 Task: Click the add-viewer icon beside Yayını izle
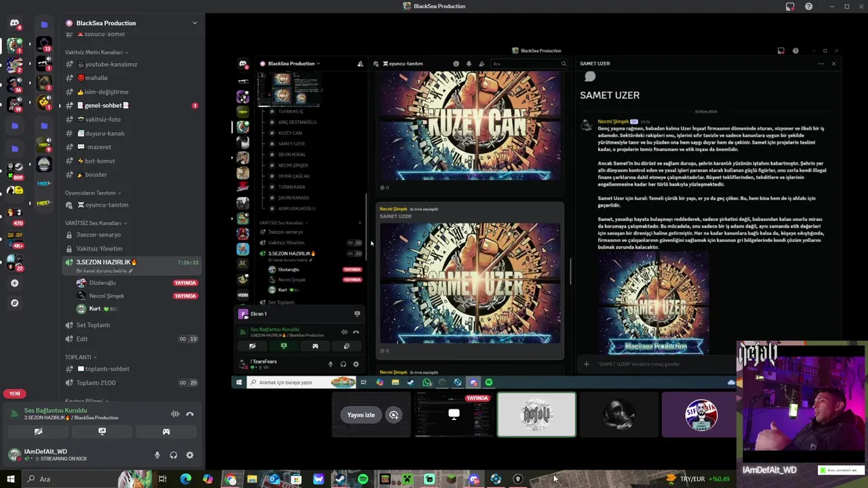point(393,415)
